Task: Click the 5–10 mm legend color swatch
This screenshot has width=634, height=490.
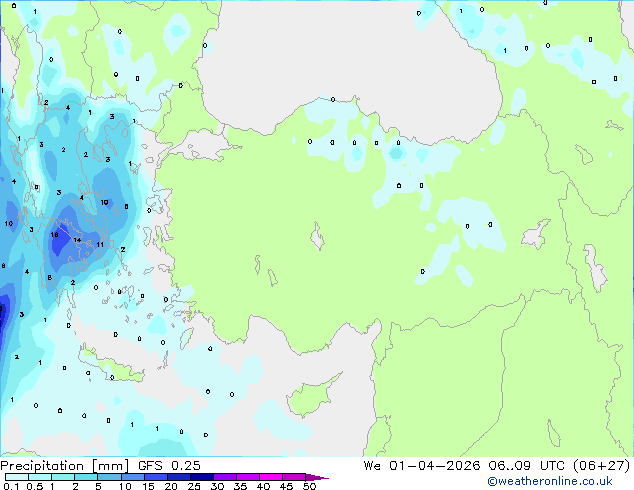Action: tap(109, 477)
